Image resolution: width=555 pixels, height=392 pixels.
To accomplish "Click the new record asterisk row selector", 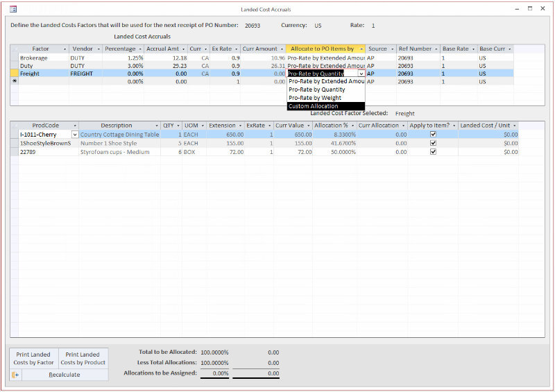I will click(x=15, y=81).
